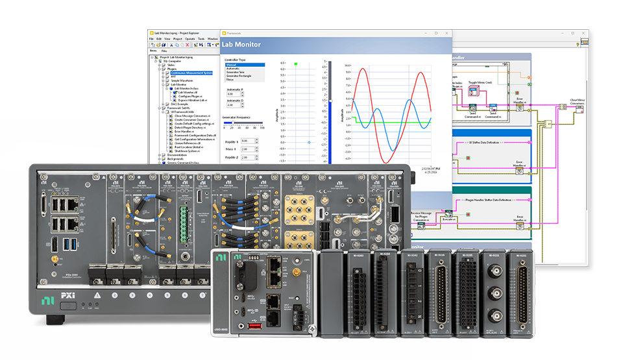
Task: Click Lab Monitor.ctl file icon row
Action: 186,92
